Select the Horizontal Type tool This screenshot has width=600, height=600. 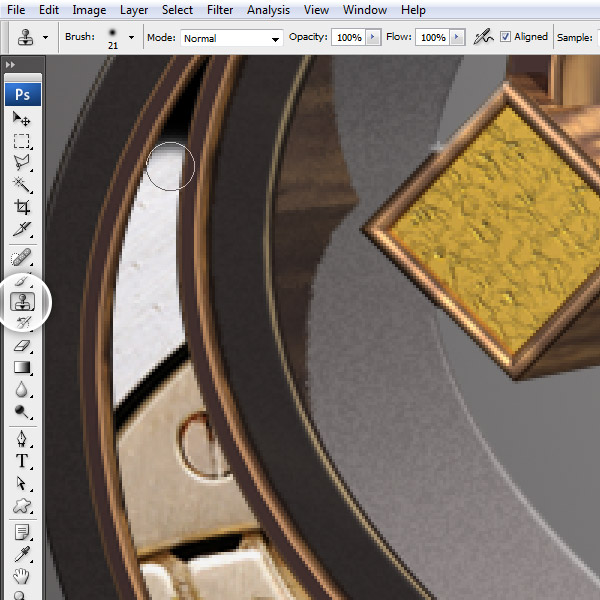pos(22,461)
